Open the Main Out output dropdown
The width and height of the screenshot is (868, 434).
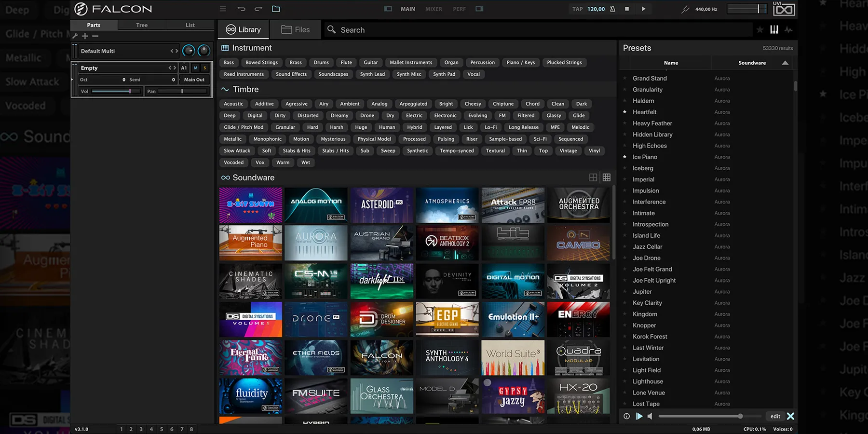(x=194, y=80)
